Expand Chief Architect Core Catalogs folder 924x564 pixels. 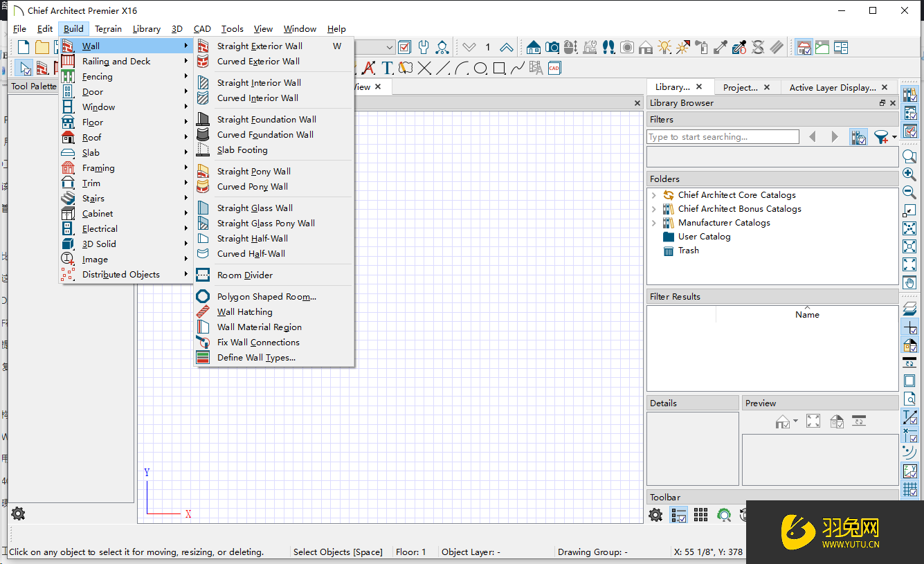(654, 195)
